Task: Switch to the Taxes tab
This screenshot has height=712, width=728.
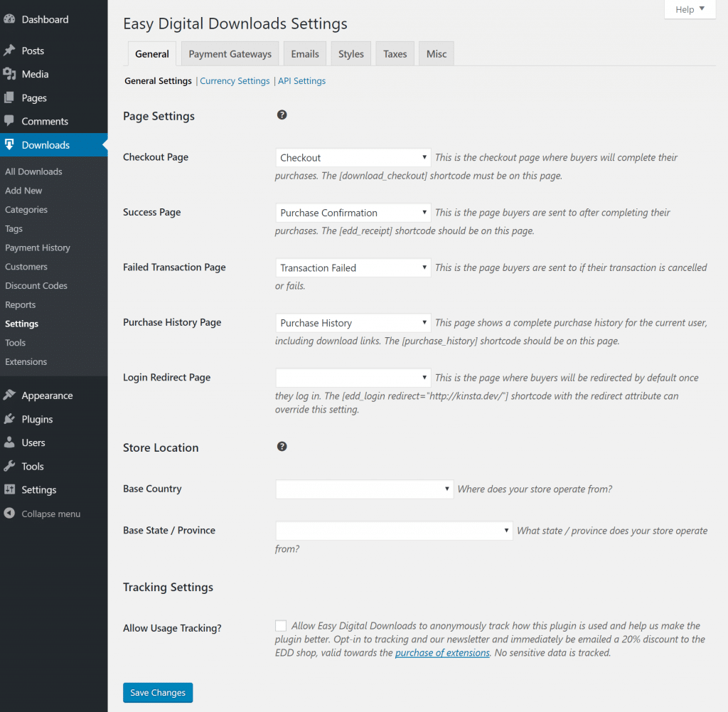Action: pyautogui.click(x=395, y=53)
